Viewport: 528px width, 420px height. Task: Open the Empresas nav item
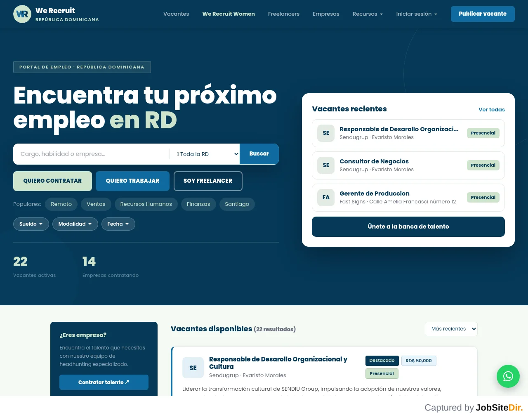point(326,14)
